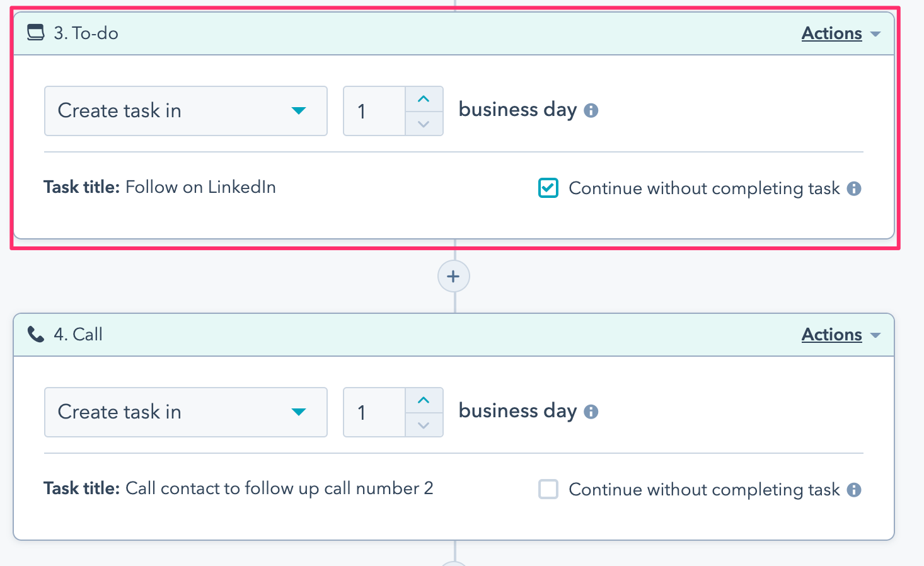Click info icon beside To-do business day
Image resolution: width=924 pixels, height=566 pixels.
591,111
